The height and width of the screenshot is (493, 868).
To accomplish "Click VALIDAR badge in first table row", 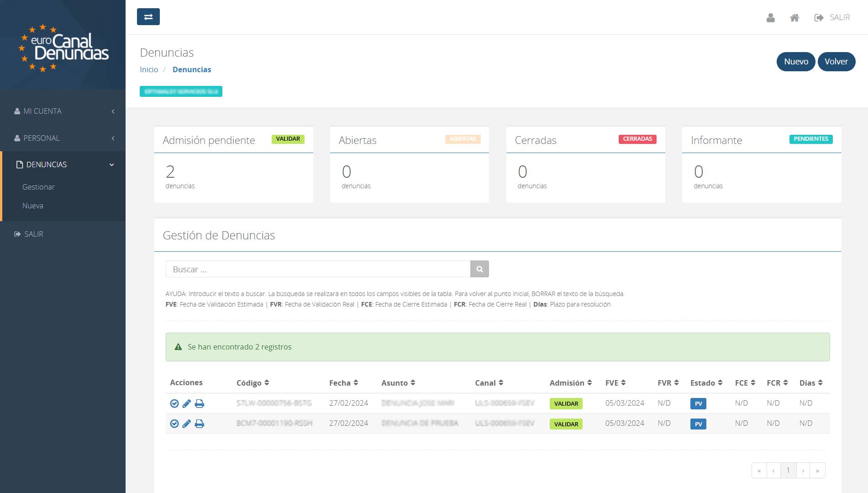I will 566,404.
